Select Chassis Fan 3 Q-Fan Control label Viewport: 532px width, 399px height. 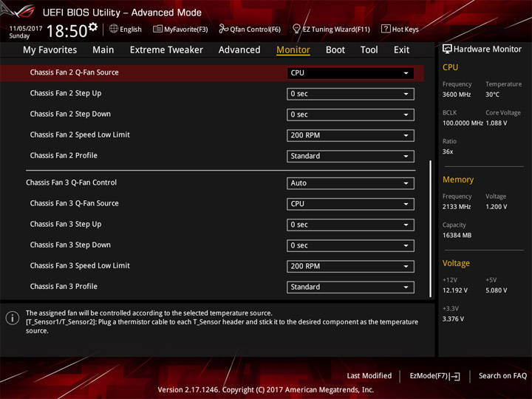pos(71,183)
